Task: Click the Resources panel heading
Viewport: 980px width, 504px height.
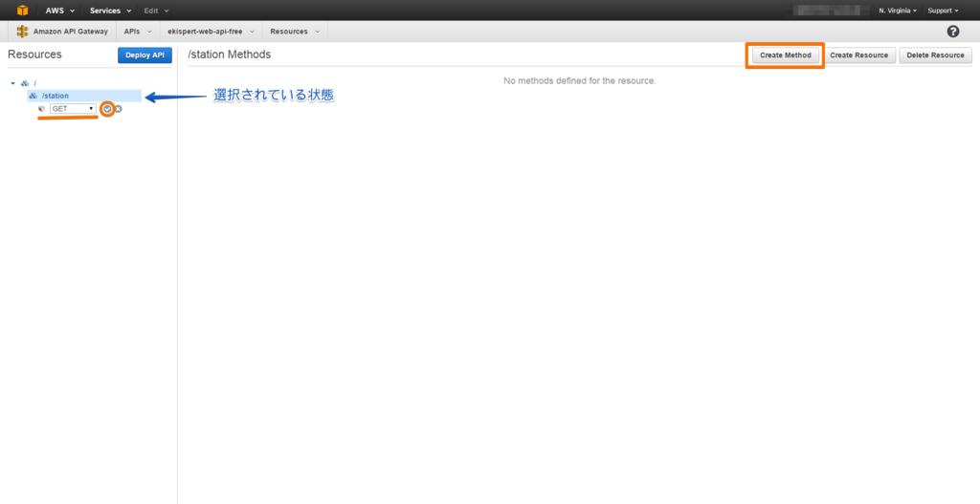Action: click(34, 55)
